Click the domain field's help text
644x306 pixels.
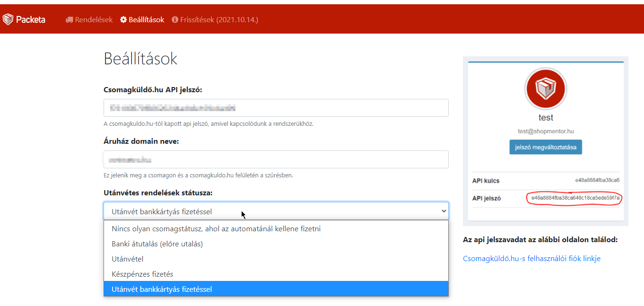tap(198, 175)
